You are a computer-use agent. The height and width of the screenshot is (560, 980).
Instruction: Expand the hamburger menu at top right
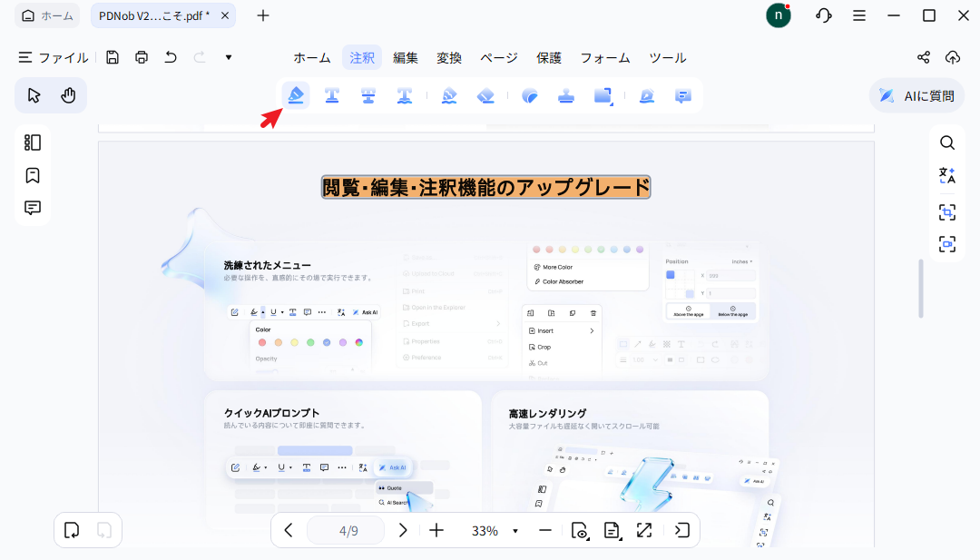click(x=859, y=15)
